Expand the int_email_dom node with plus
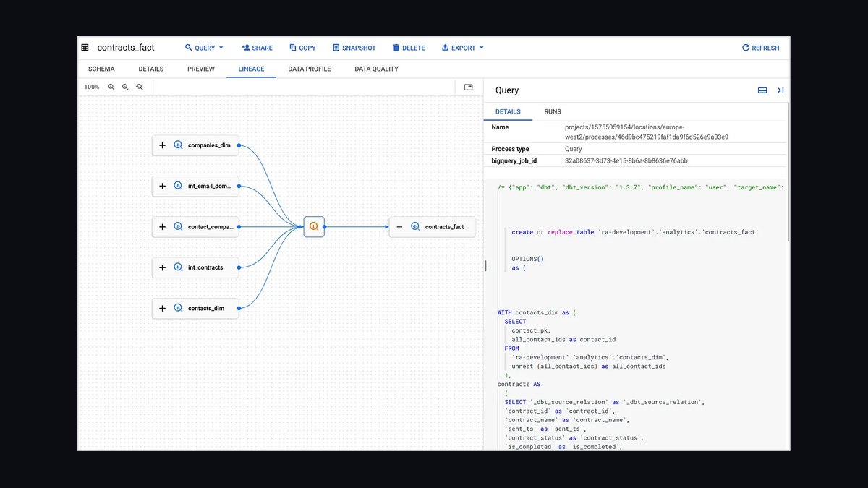Screen dimensions: 868x488 (x=162, y=186)
